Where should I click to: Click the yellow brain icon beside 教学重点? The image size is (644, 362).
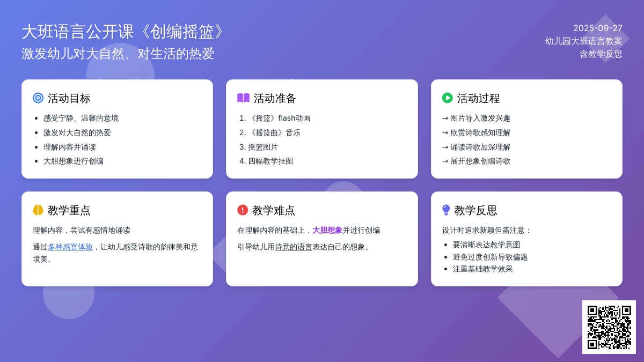click(38, 210)
